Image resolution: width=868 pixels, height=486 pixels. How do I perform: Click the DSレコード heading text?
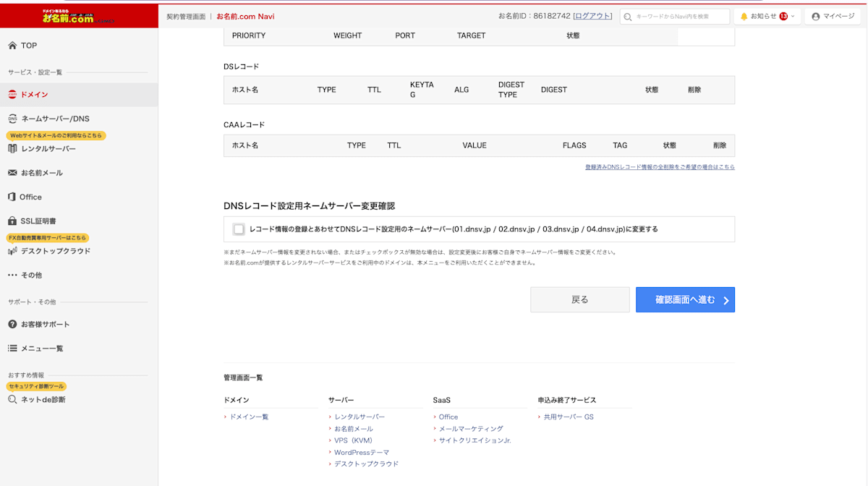pyautogui.click(x=241, y=67)
